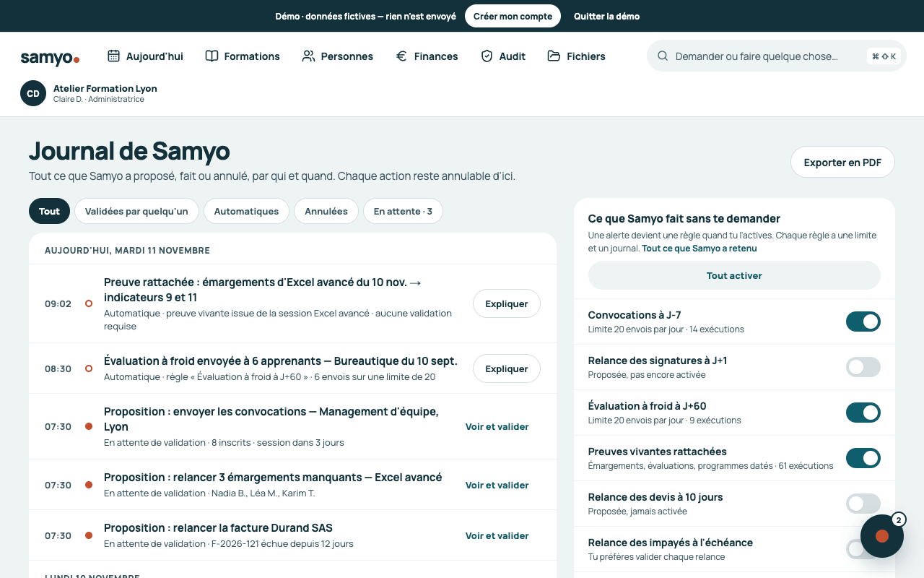Click the AUJOURD'HUI, MARDI 11 NOVEMBRE date header
The height and width of the screenshot is (578, 924).
coord(127,250)
